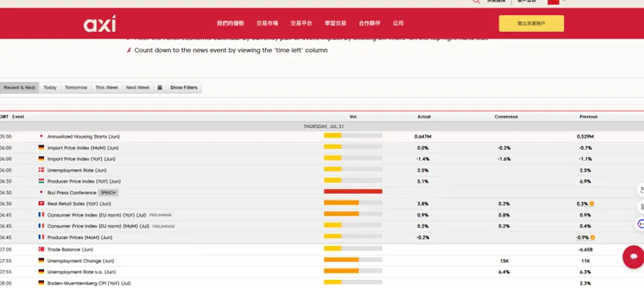Click the axi logo
This screenshot has width=644, height=288.
100,24
